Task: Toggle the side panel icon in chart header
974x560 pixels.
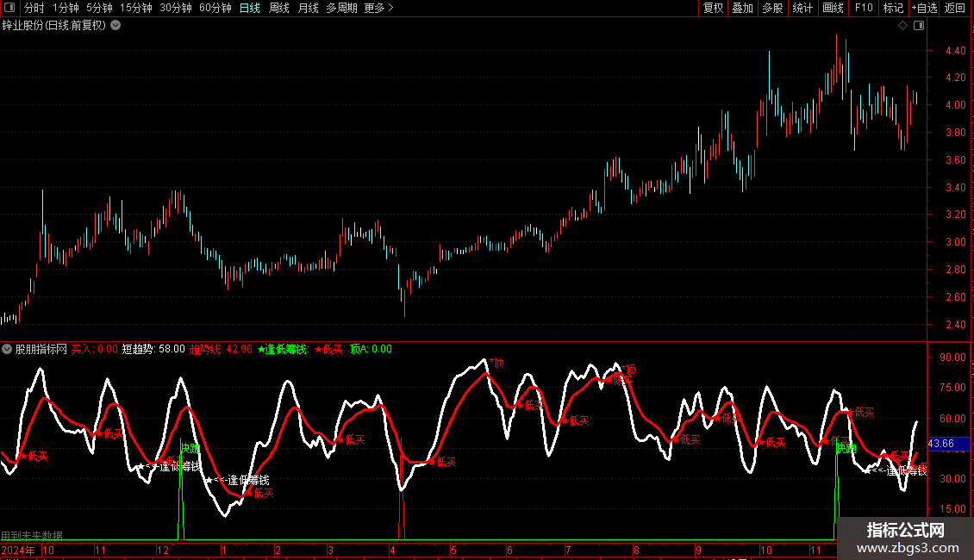Action: (919, 26)
